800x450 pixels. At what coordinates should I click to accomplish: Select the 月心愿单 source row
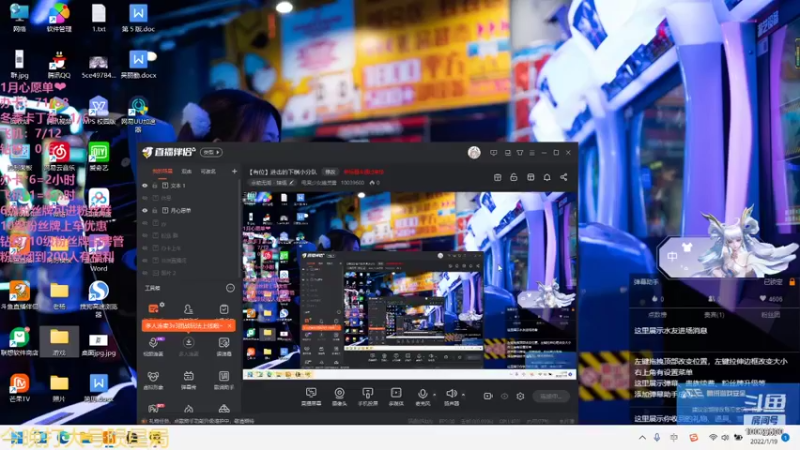pos(189,210)
